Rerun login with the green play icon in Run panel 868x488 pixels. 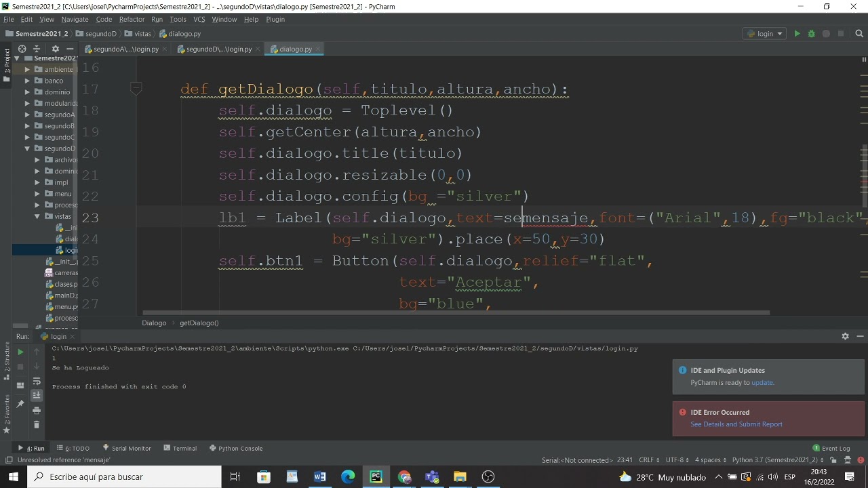pos(20,352)
